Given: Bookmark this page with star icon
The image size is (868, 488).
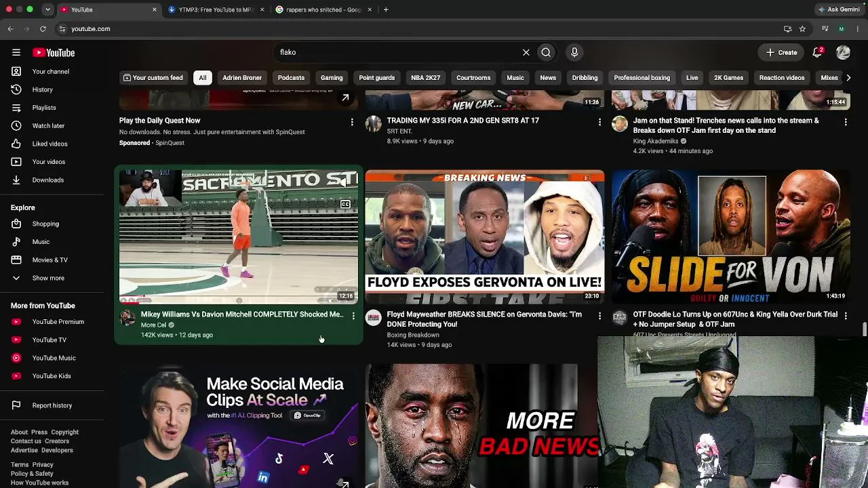Looking at the screenshot, I should click(802, 29).
